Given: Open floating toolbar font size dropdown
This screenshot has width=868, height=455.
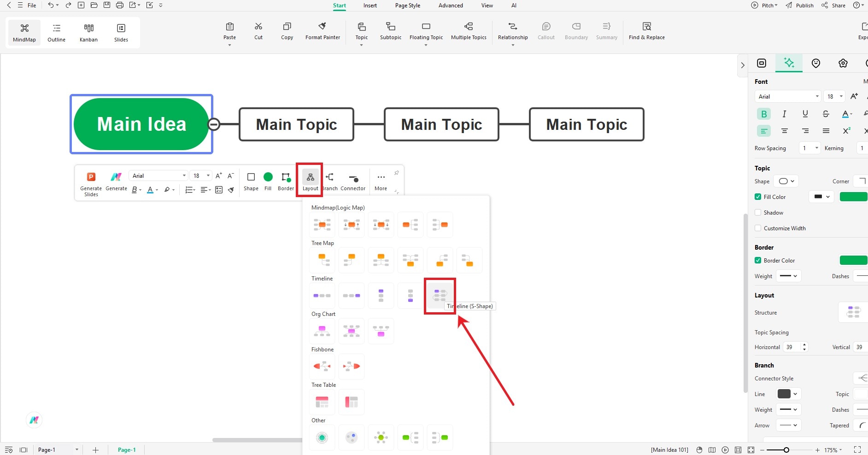Looking at the screenshot, I should click(201, 175).
